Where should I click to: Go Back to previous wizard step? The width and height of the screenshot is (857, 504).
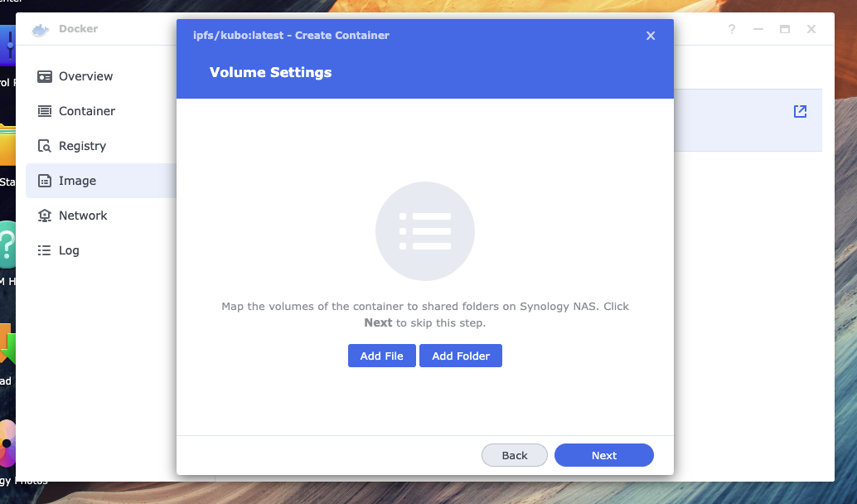click(515, 455)
